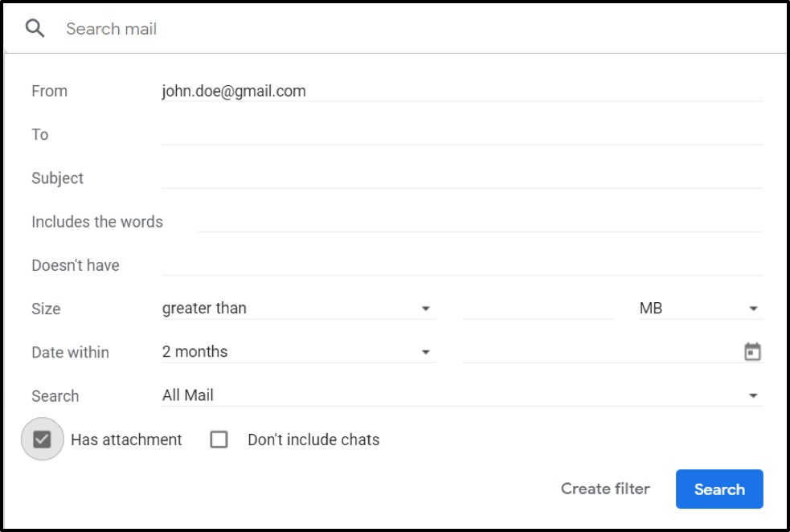The height and width of the screenshot is (532, 790).
Task: Open the size comparison 'greater than' dropdown
Action: (297, 309)
